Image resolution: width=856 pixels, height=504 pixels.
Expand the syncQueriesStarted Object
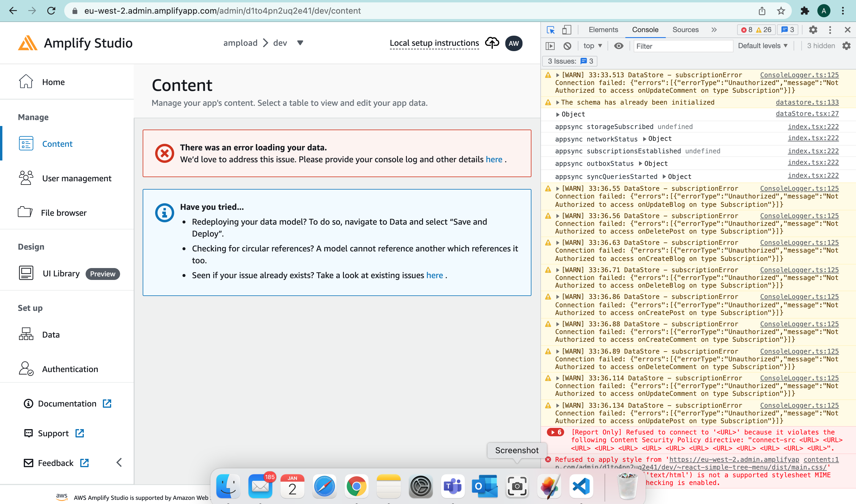pyautogui.click(x=664, y=177)
